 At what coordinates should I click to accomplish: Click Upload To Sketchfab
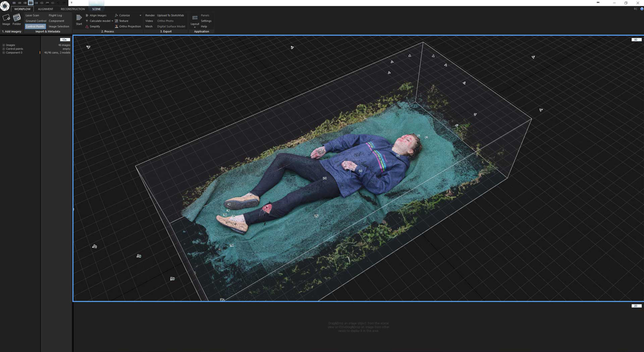(171, 16)
